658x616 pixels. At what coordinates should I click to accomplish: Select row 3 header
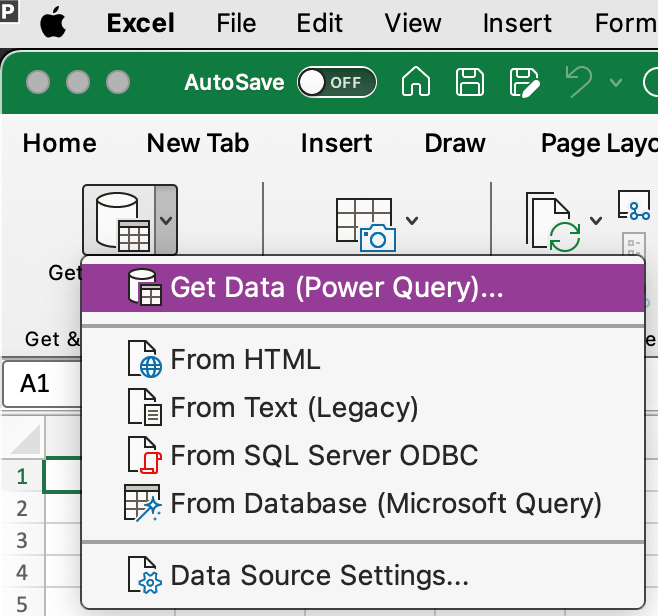(22, 540)
